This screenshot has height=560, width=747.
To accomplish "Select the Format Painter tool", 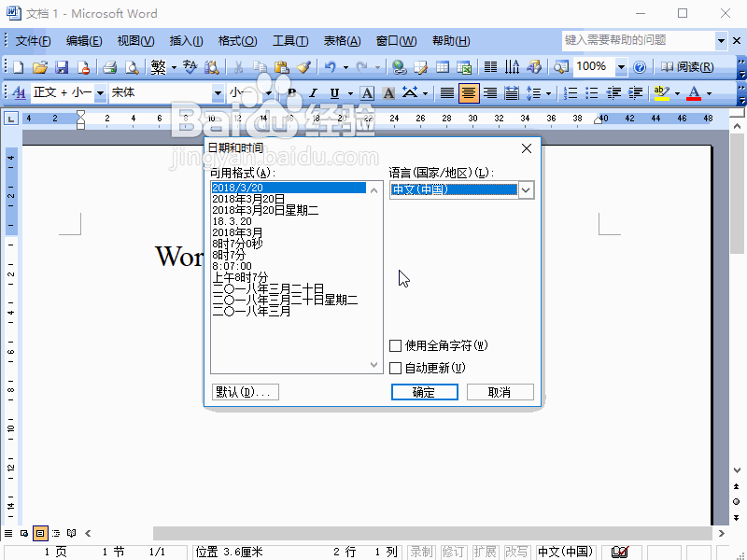I will 303,67.
